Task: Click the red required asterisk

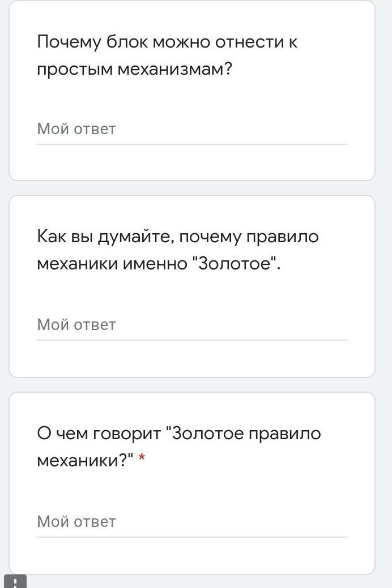Action: click(x=142, y=458)
